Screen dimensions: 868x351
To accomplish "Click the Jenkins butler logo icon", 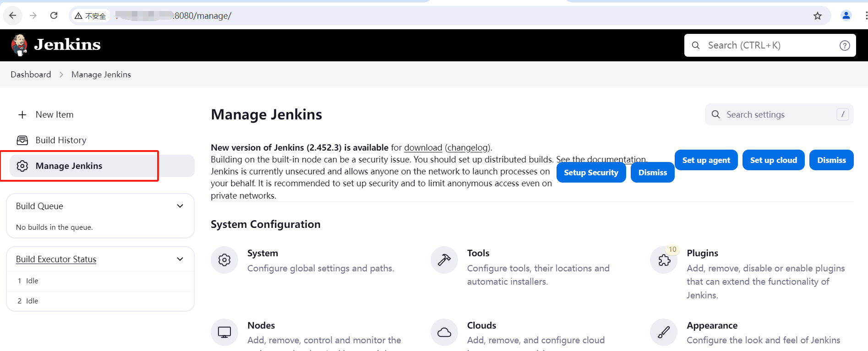I will tap(19, 45).
